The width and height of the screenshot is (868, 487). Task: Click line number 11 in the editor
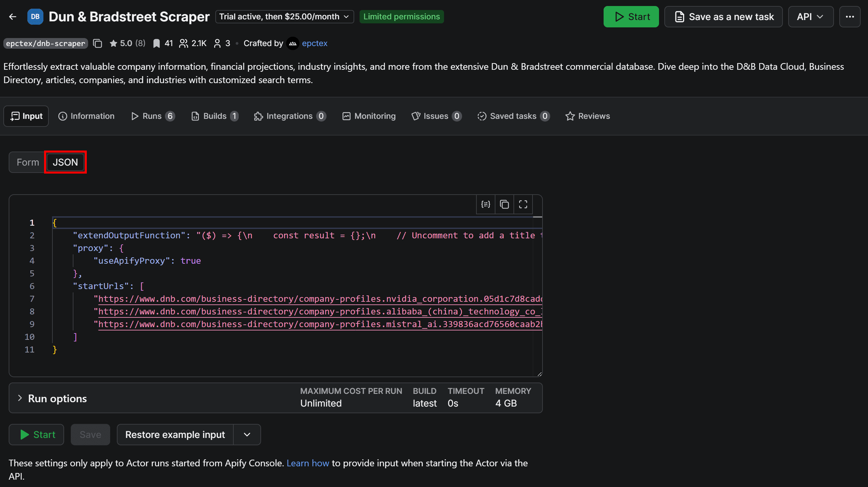[x=29, y=349]
